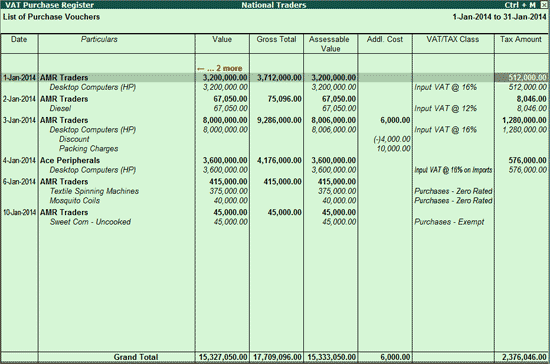Click bold tax amount 576,000.00
This screenshot has height=364, width=550.
pyautogui.click(x=528, y=160)
